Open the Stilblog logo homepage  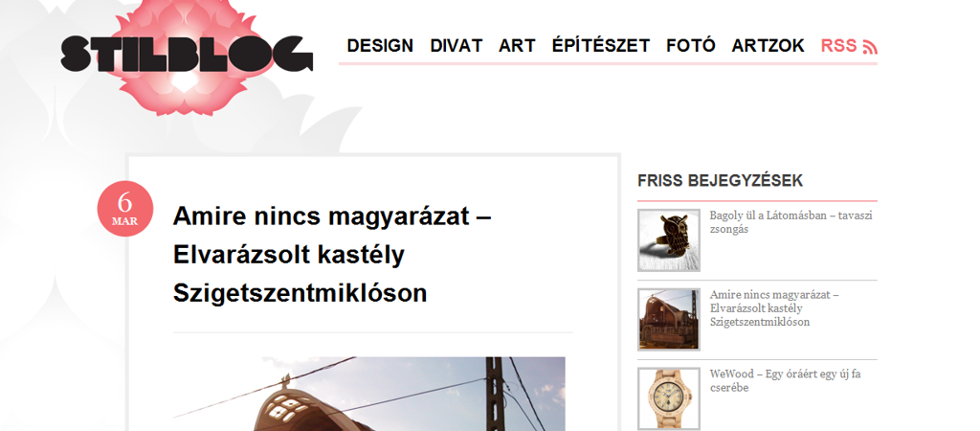[x=187, y=54]
